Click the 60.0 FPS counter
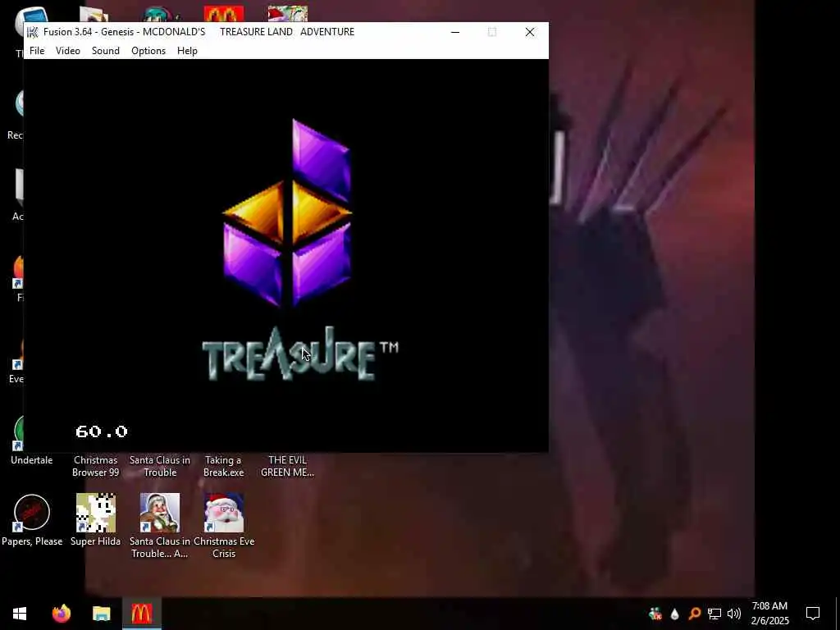 point(102,431)
